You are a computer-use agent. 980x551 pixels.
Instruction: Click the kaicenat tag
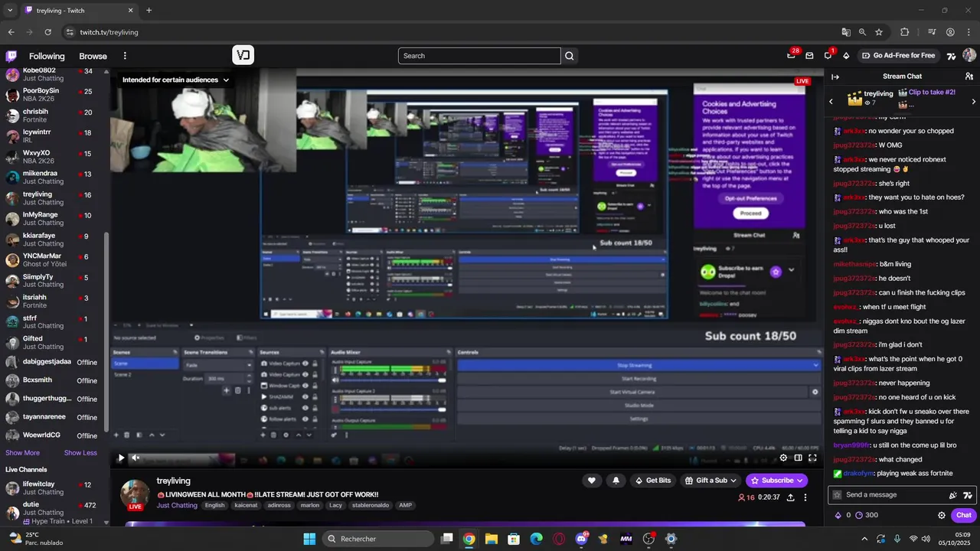click(246, 505)
